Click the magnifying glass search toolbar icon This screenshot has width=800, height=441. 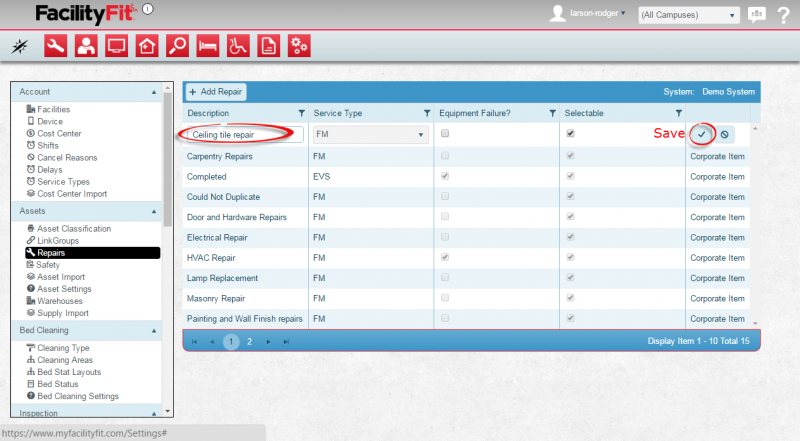click(177, 45)
